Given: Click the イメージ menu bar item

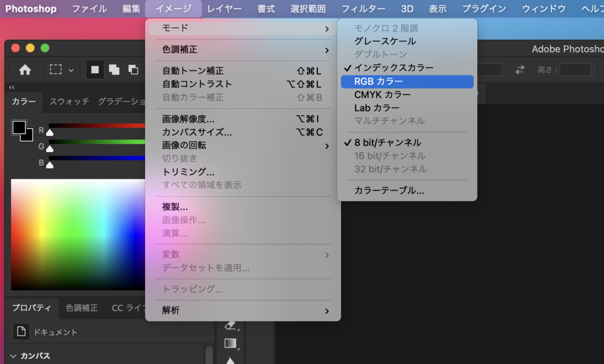Looking at the screenshot, I should pos(173,8).
